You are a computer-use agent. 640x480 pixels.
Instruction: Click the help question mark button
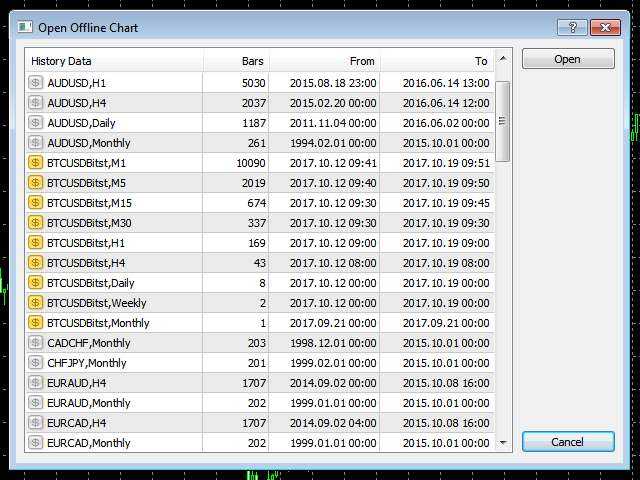pyautogui.click(x=571, y=27)
